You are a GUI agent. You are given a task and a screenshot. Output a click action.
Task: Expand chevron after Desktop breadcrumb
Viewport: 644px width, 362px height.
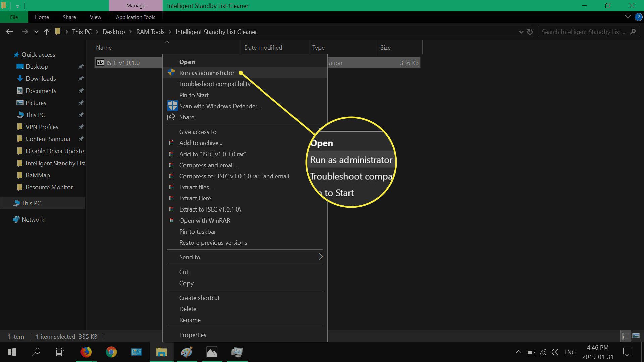pyautogui.click(x=130, y=32)
